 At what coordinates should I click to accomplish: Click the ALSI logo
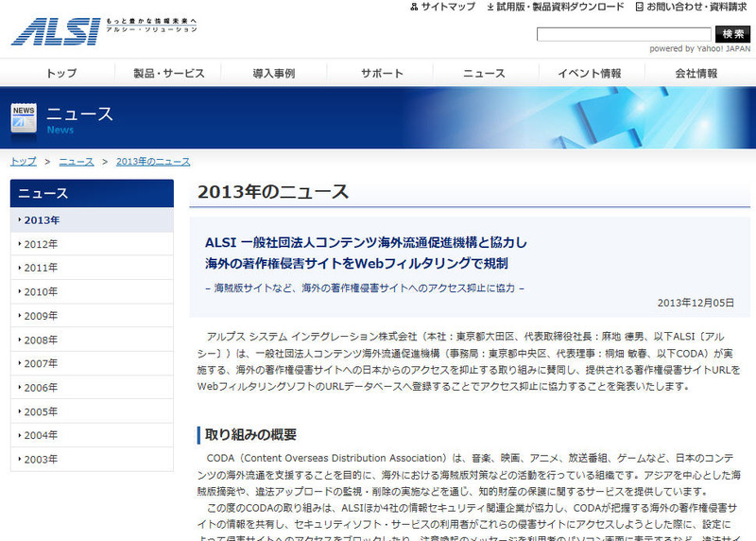tap(56, 30)
